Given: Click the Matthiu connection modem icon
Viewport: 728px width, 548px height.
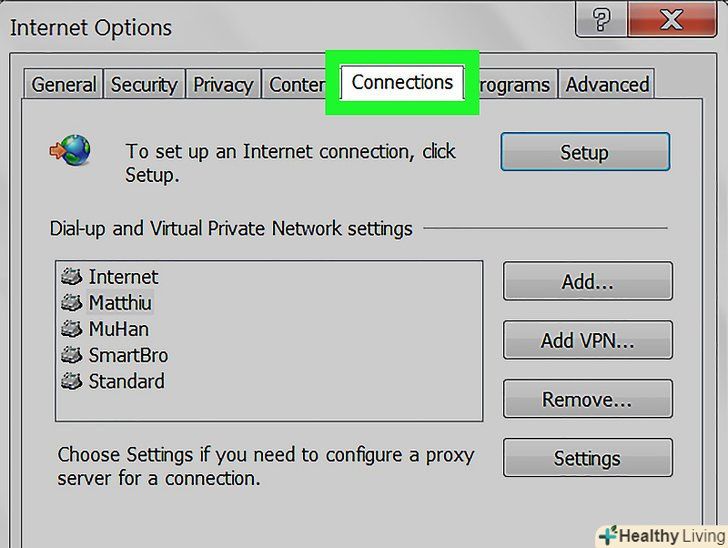Looking at the screenshot, I should click(71, 303).
